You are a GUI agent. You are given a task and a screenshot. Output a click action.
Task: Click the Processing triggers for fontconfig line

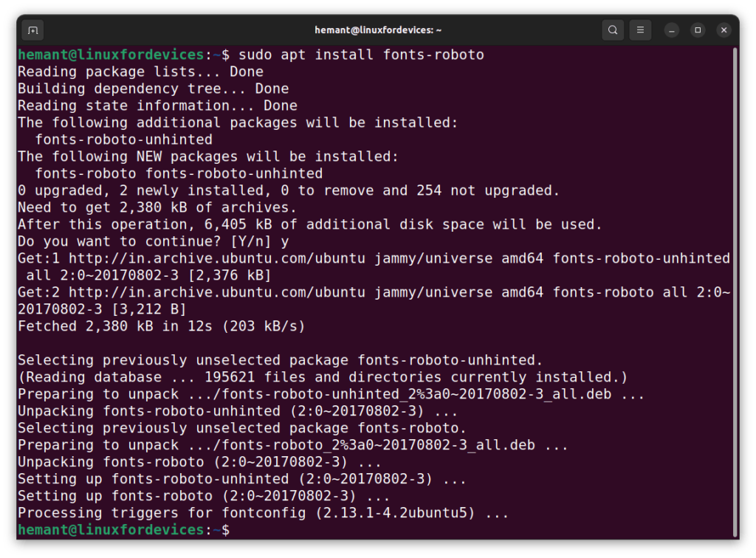258,512
